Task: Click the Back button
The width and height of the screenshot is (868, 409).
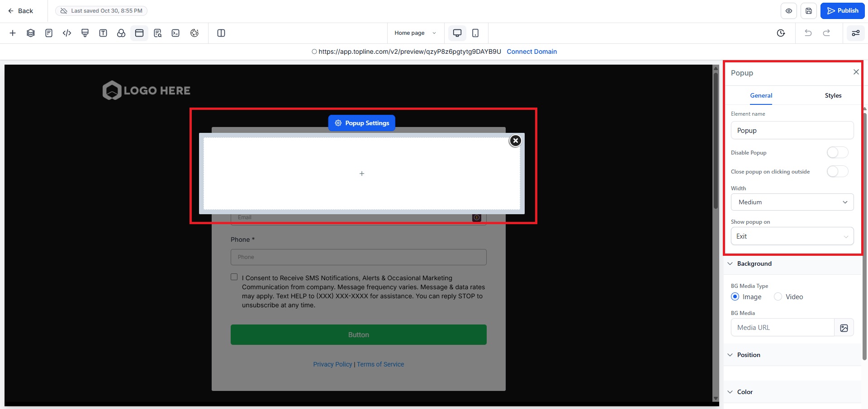Action: [x=20, y=11]
